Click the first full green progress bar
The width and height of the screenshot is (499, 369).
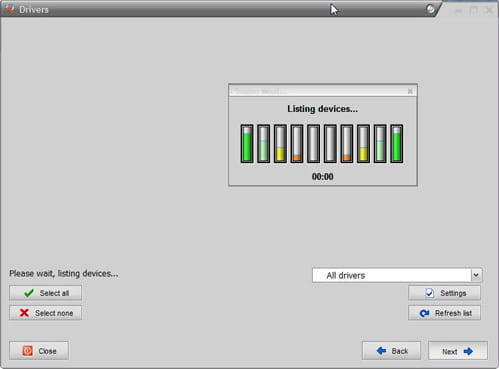[247, 144]
